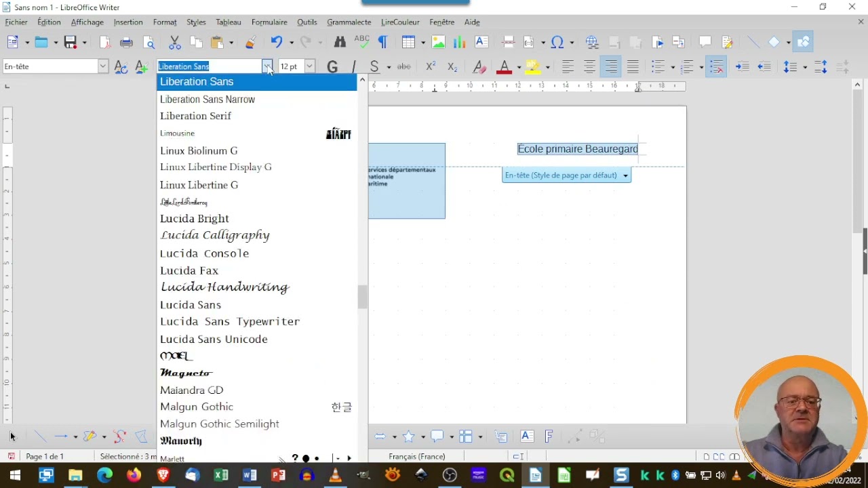Insert a chart
Viewport: 868px width, 488px height.
(460, 42)
